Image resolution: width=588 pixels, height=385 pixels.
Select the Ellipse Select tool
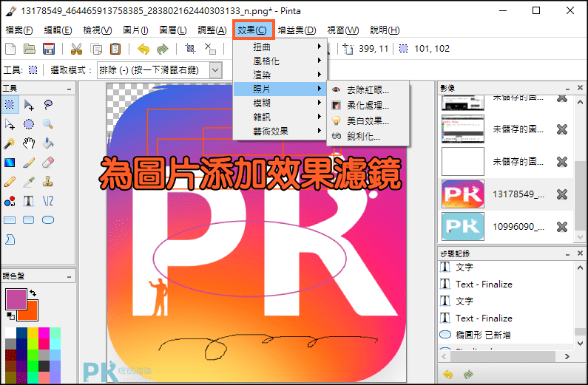click(29, 124)
